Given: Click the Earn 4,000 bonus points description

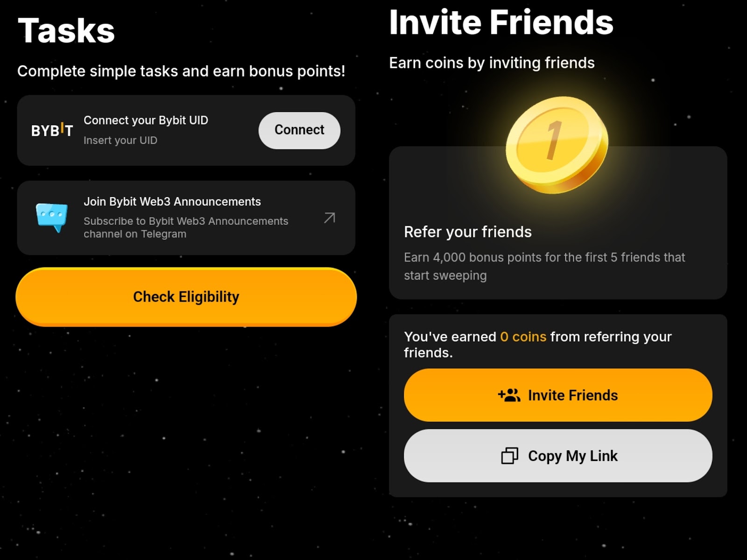Looking at the screenshot, I should pos(544,266).
